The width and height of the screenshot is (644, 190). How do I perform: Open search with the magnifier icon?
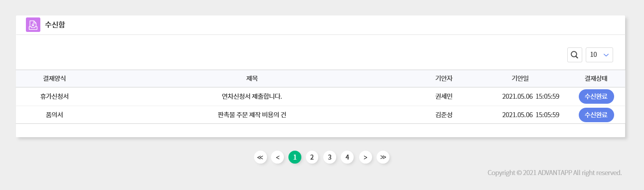(x=574, y=55)
